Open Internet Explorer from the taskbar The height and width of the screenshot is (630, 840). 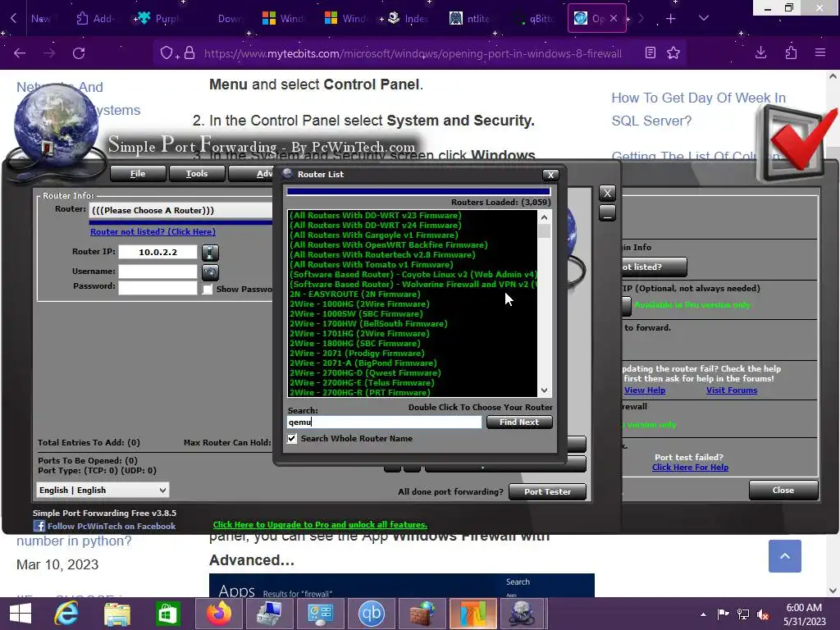(x=66, y=614)
